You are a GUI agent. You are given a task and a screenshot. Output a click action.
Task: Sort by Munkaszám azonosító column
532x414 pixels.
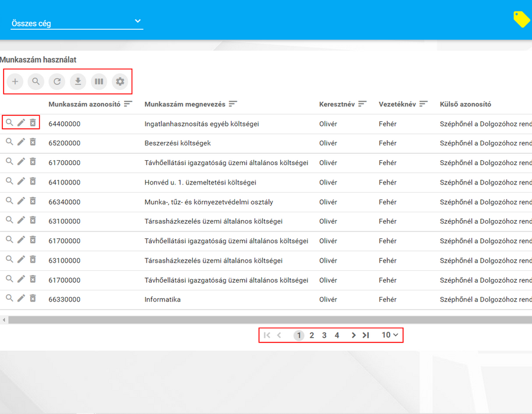click(128, 104)
